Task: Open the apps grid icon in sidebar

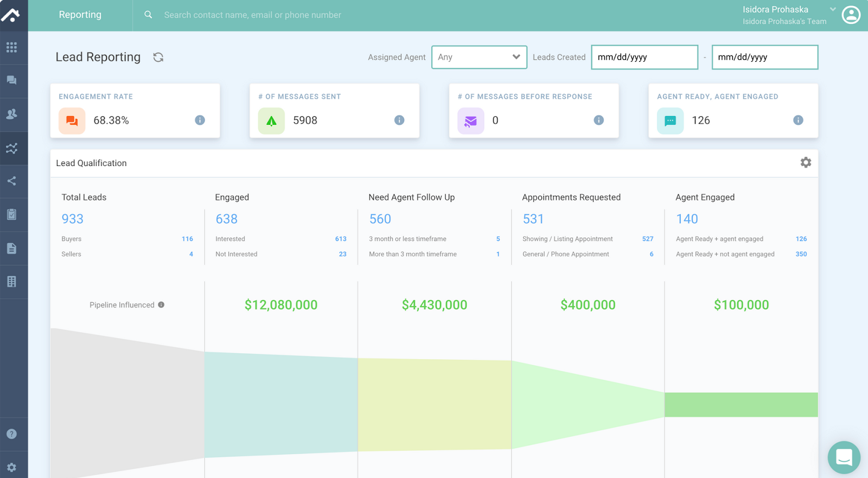Action: click(11, 47)
